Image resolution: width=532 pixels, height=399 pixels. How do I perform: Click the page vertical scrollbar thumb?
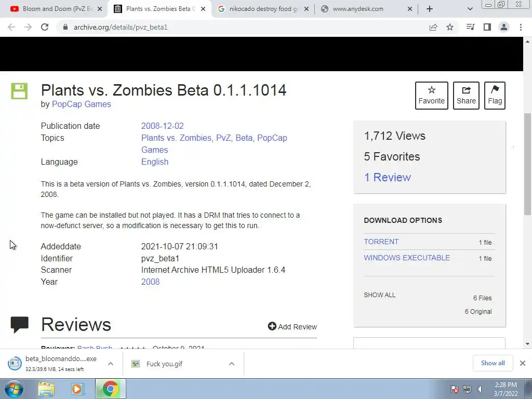[x=527, y=164]
